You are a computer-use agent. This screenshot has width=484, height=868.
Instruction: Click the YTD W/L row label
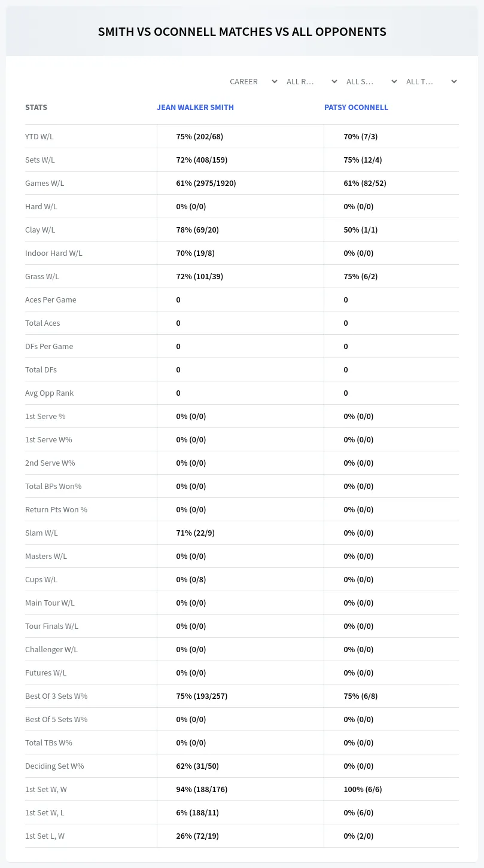(39, 137)
